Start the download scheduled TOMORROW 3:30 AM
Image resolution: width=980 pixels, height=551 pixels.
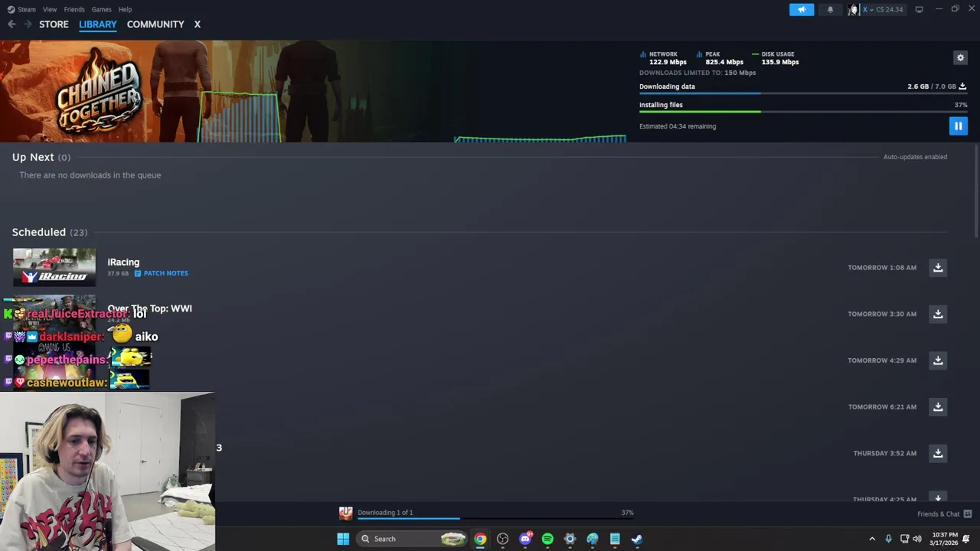click(x=938, y=314)
